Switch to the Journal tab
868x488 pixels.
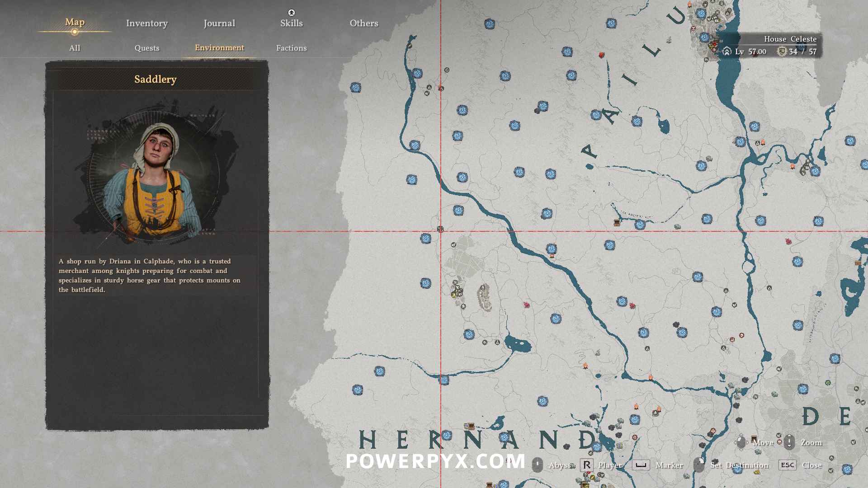[219, 23]
